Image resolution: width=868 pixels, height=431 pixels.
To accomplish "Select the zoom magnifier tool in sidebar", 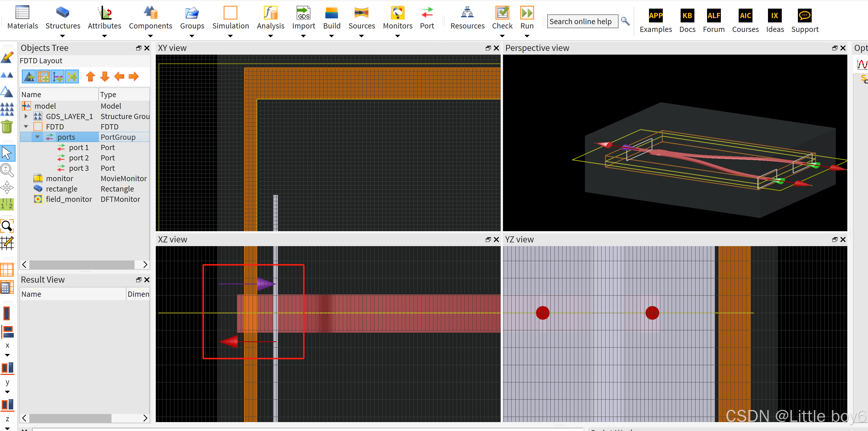I will [x=7, y=170].
